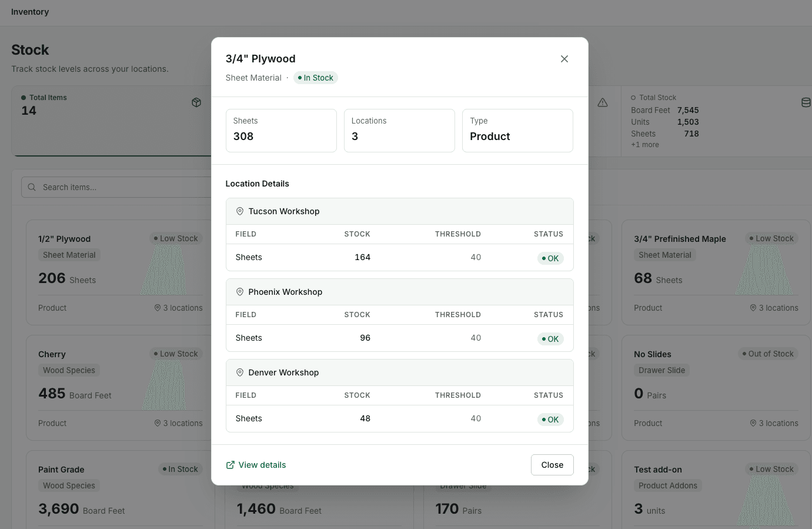Screen dimensions: 812x529
Task: Click the warning triangle icon behind dialog
Action: [603, 102]
